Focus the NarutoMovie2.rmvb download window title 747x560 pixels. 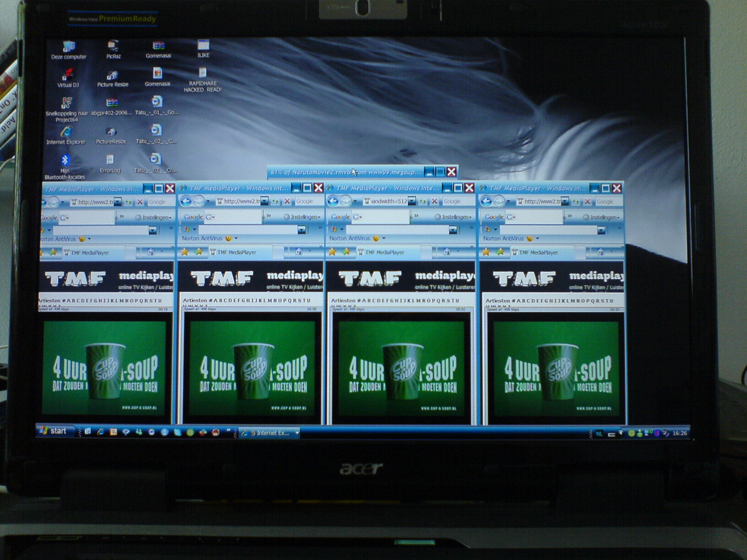(x=346, y=172)
